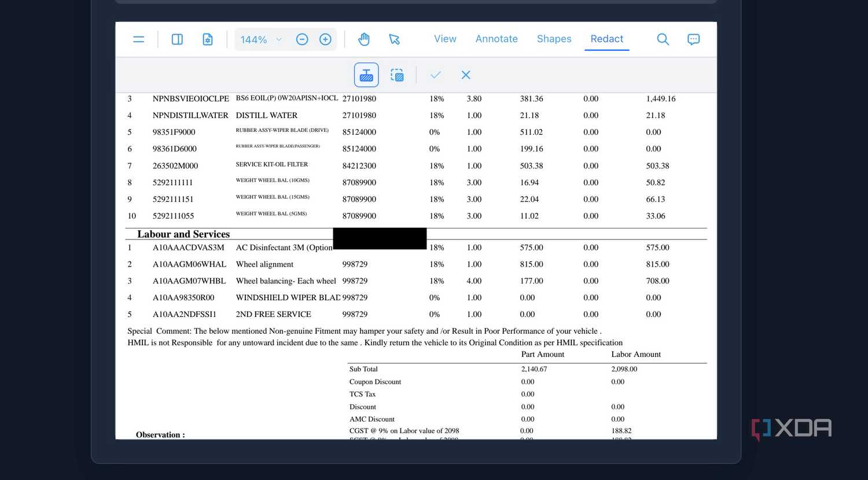
Task: Switch to the Redact tab
Action: tap(607, 39)
